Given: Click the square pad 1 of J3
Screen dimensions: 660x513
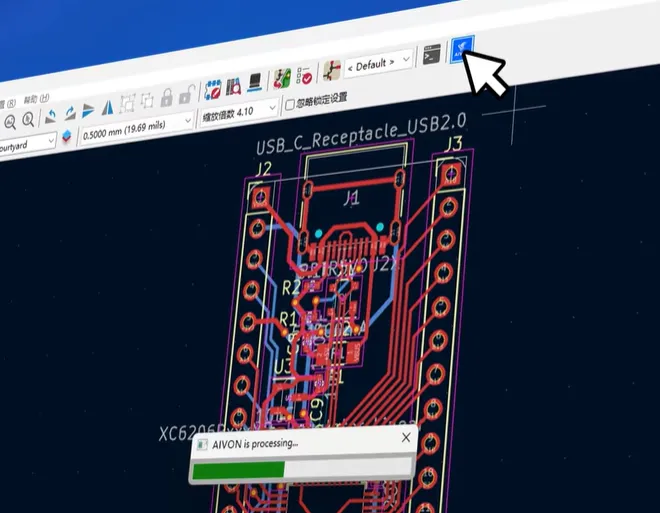Looking at the screenshot, I should pyautogui.click(x=452, y=173).
